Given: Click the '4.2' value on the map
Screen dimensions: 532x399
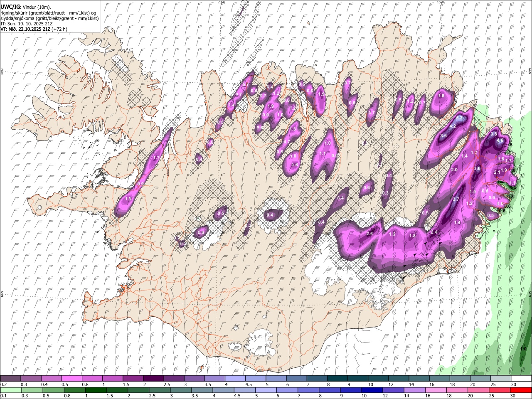Looking at the screenshot, I should pyautogui.click(x=453, y=126).
